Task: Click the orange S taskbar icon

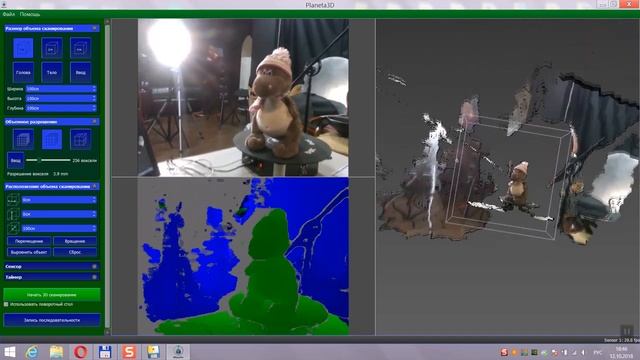Action: (x=129, y=352)
